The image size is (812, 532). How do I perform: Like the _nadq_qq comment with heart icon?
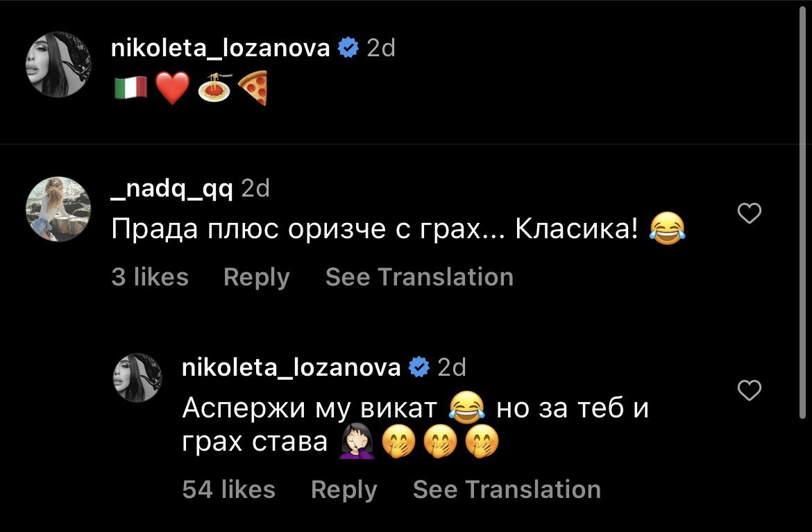pos(749,214)
